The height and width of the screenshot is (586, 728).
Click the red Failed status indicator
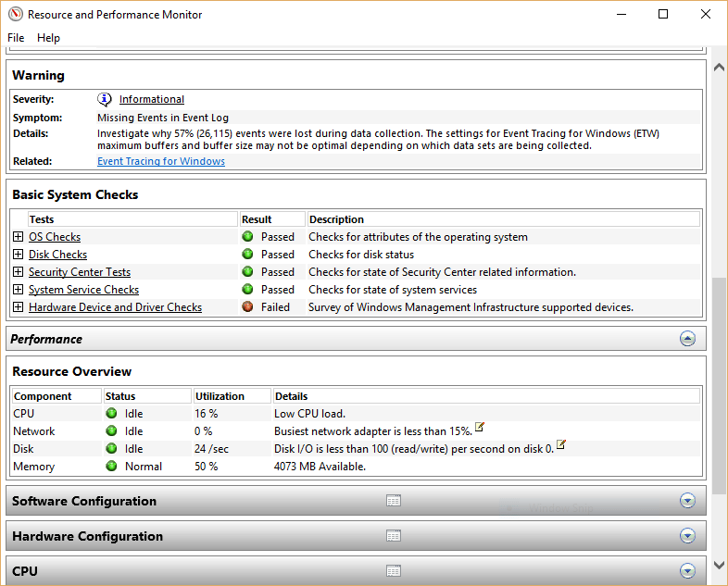[x=247, y=307]
